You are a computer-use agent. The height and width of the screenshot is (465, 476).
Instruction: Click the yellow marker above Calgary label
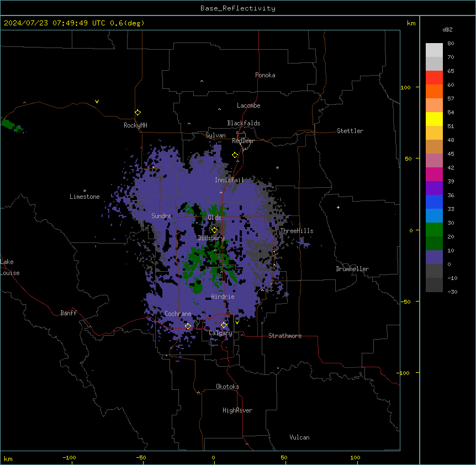pyautogui.click(x=224, y=325)
